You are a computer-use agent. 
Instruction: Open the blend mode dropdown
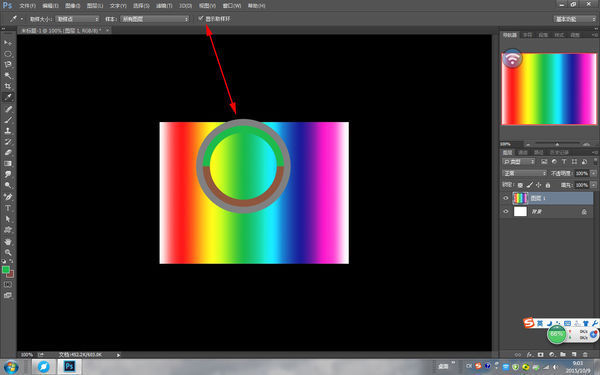point(524,173)
